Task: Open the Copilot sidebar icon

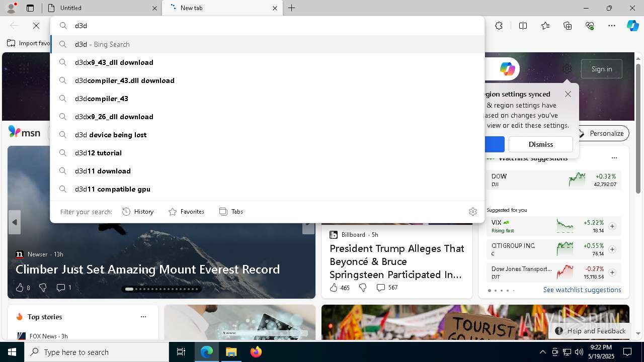Action: (x=632, y=26)
